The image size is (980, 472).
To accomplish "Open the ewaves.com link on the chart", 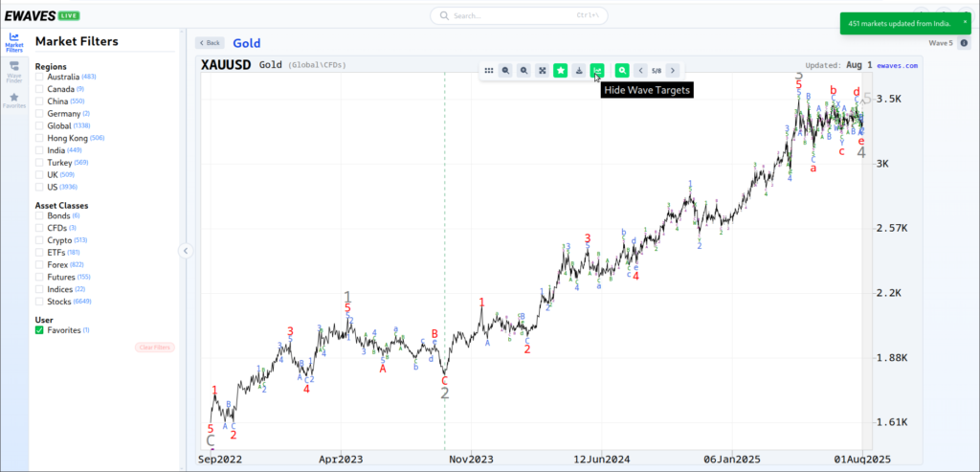I will click(x=897, y=66).
